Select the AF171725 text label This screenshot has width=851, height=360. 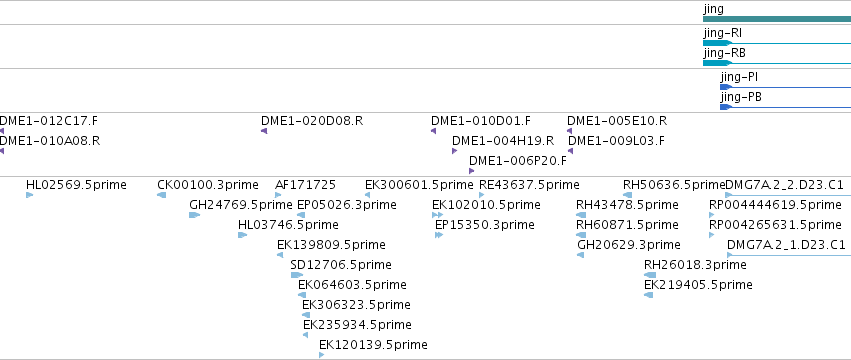tap(306, 185)
